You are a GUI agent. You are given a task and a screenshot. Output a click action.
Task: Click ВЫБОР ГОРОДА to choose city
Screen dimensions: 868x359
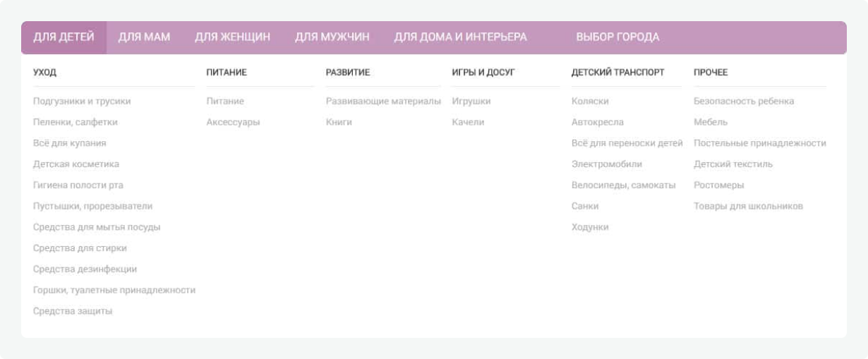[x=617, y=37]
